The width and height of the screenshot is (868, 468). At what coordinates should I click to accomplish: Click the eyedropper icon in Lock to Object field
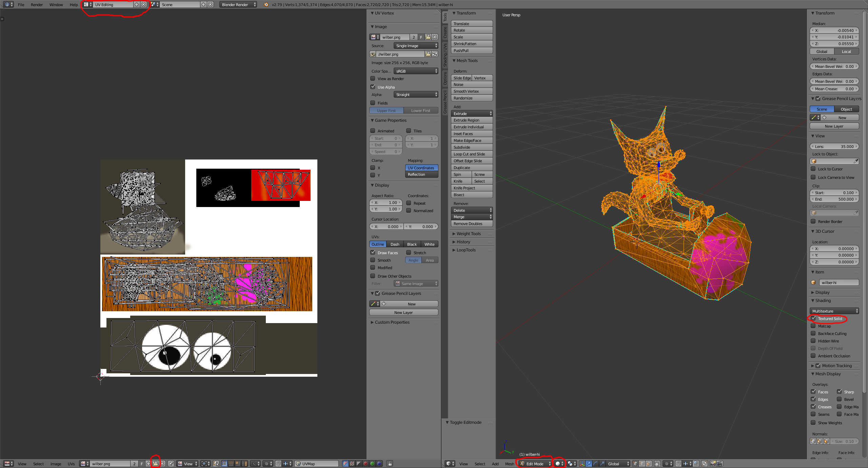856,161
